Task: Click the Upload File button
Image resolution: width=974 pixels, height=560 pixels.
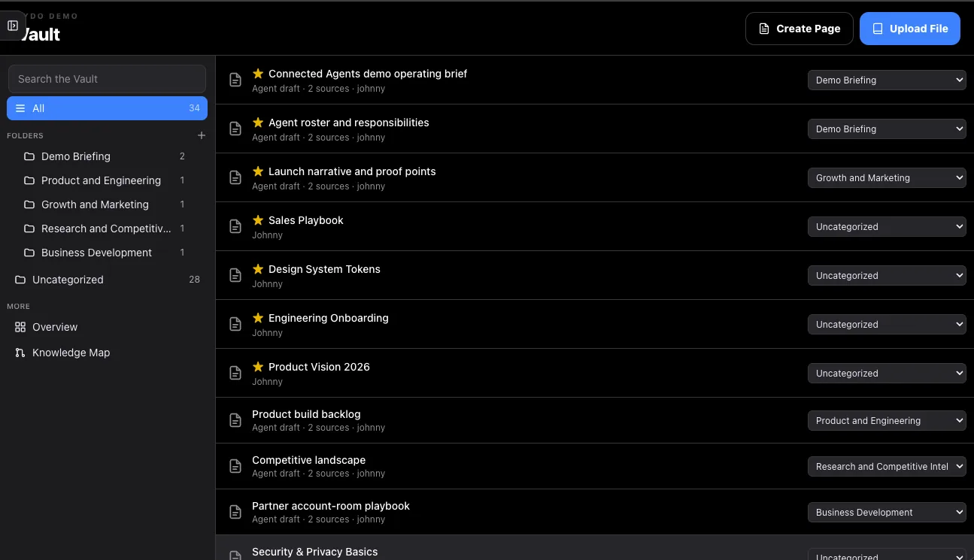Action: [910, 29]
